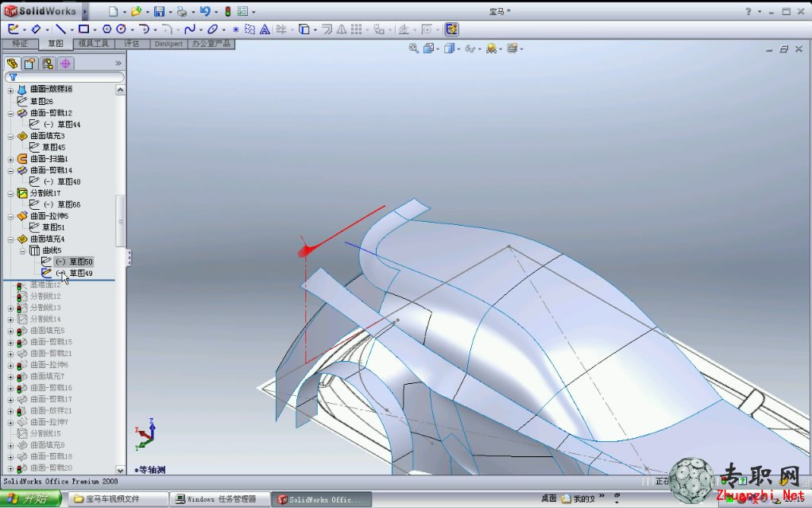Select 草图51 in the feature tree

point(54,227)
